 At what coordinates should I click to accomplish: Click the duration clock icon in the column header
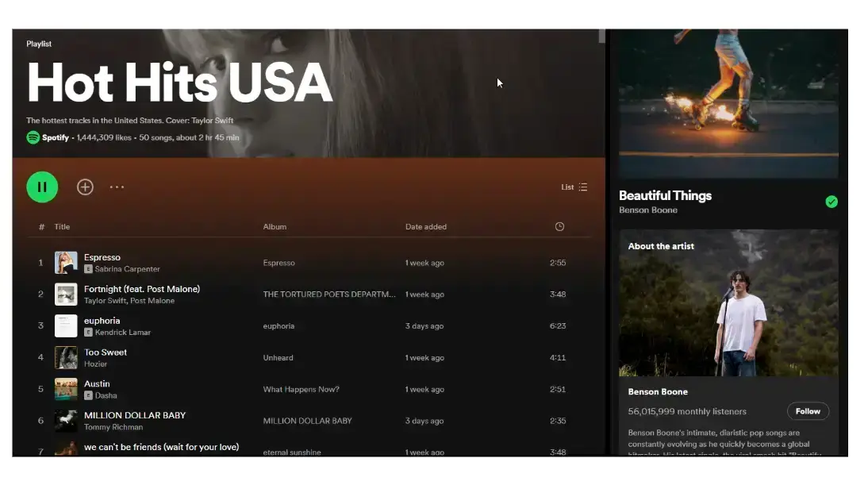(559, 226)
